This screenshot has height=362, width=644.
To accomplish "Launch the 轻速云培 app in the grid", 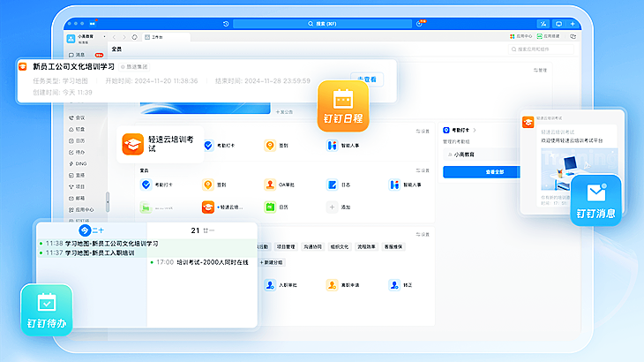I will [222, 207].
